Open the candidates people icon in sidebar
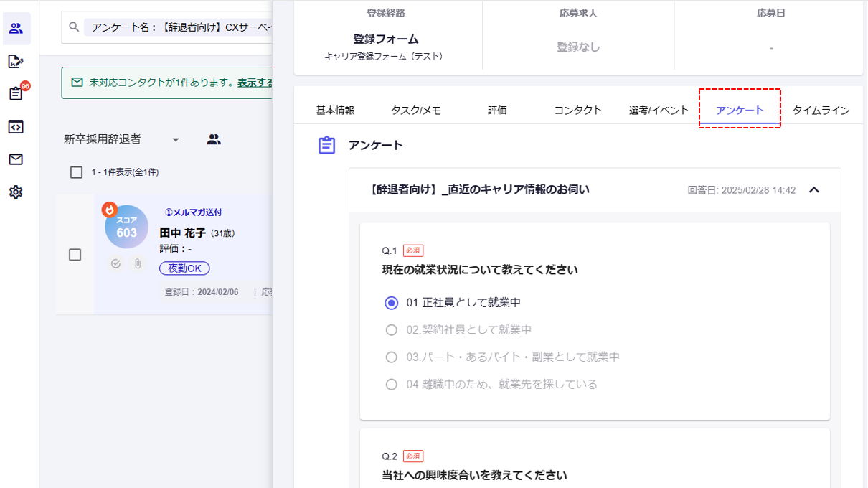868x488 pixels. click(x=16, y=29)
